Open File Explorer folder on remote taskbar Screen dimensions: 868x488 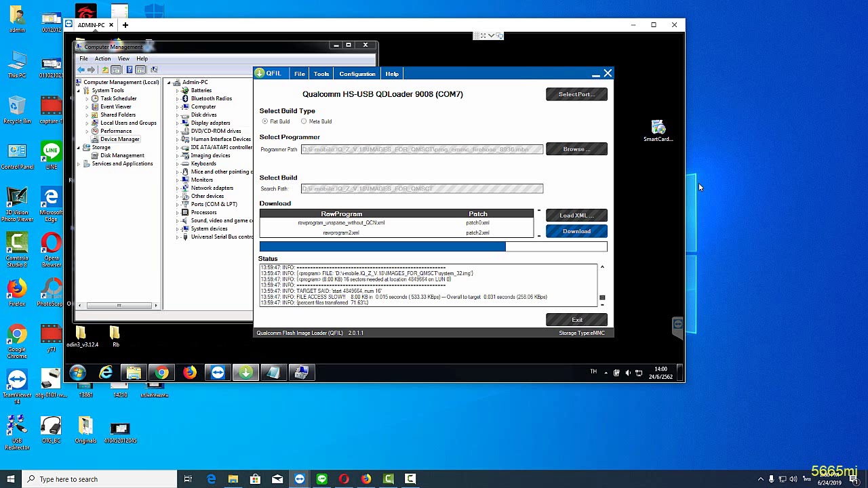click(134, 372)
